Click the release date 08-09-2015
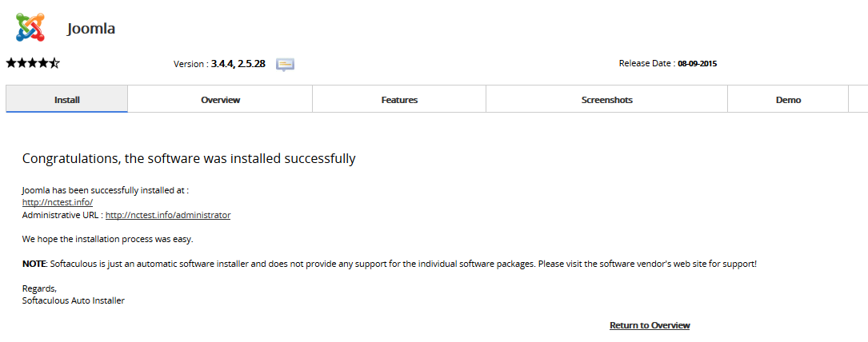This screenshot has height=342, width=868. click(x=698, y=64)
